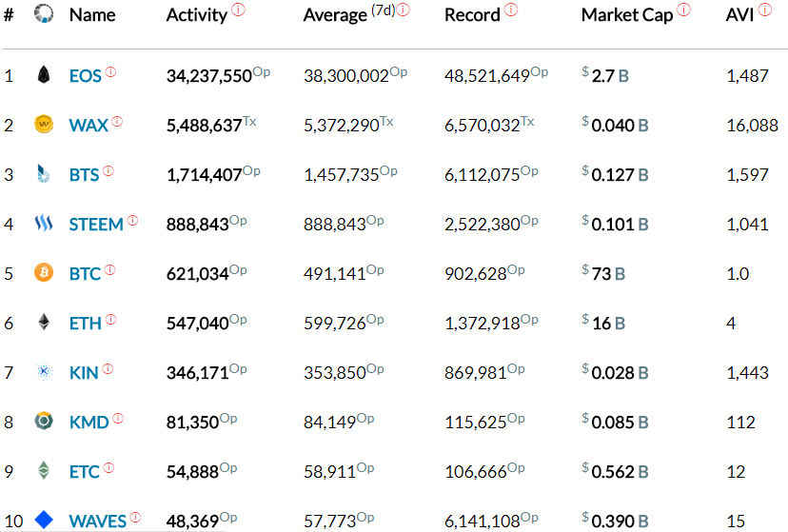Screen dimensions: 788x532
Task: Click KMD AVI value 112
Action: [x=740, y=422]
